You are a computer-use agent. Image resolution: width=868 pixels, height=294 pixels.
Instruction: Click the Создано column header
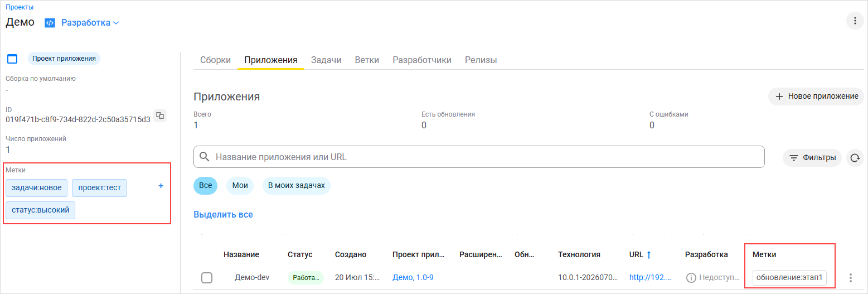351,254
